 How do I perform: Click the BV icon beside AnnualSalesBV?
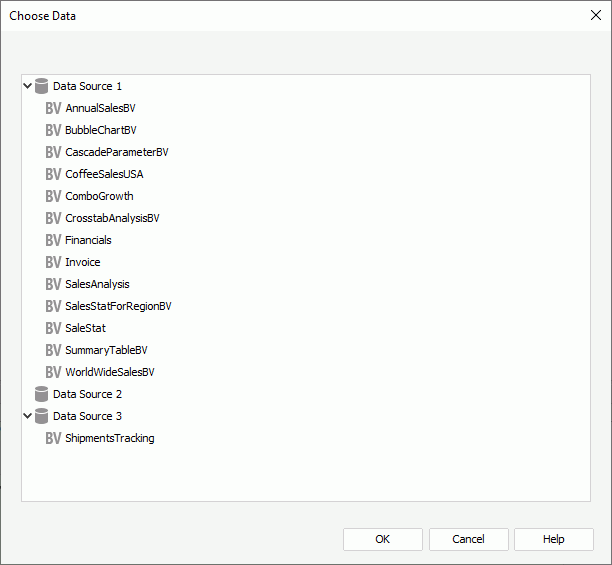[53, 108]
